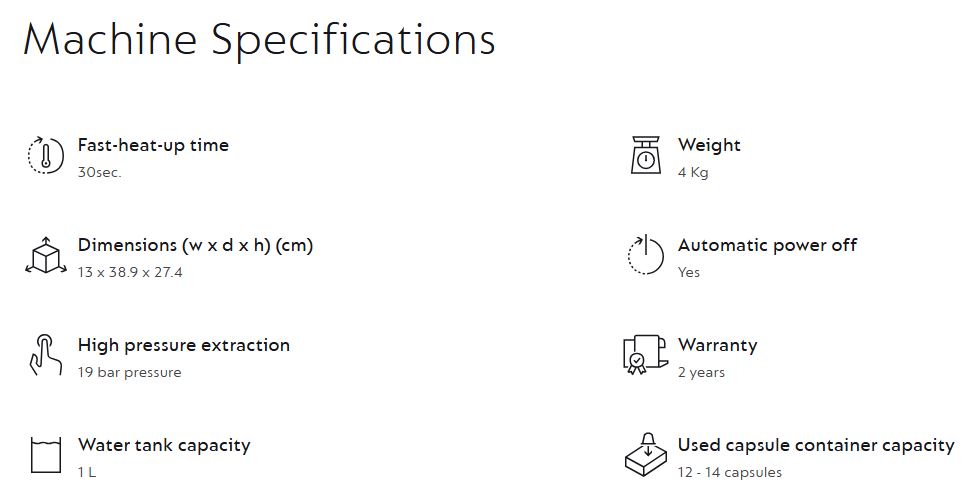
Task: Click the Dimensions (w x d x h) label
Action: (195, 245)
